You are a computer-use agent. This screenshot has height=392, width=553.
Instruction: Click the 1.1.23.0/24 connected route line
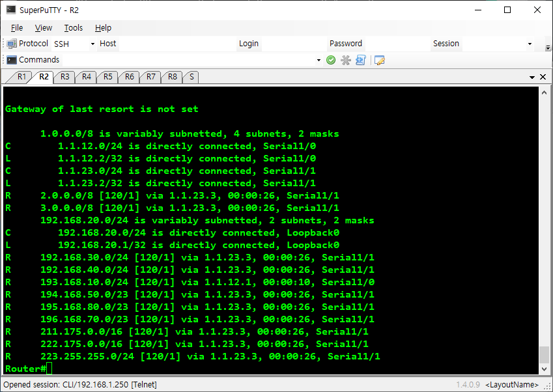[x=160, y=171]
